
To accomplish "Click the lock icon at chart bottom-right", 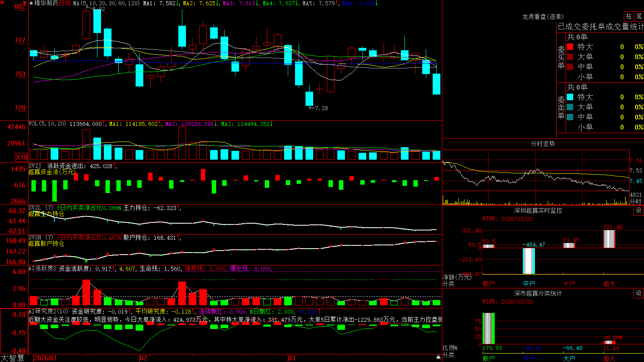I will (439, 357).
